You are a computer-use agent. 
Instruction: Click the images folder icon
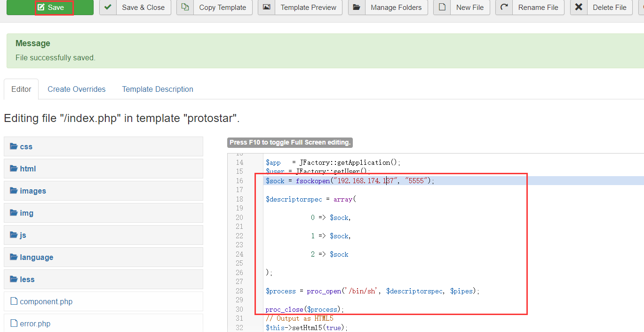(x=14, y=191)
